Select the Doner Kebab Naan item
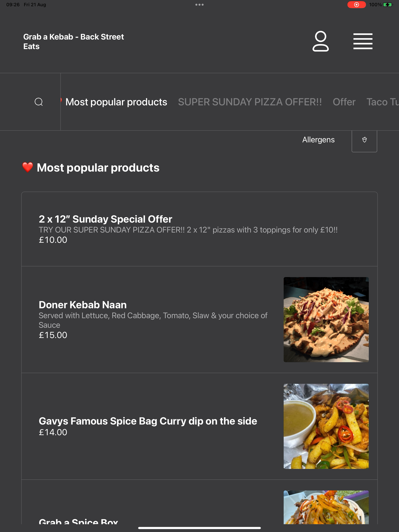399x532 pixels. [199, 319]
